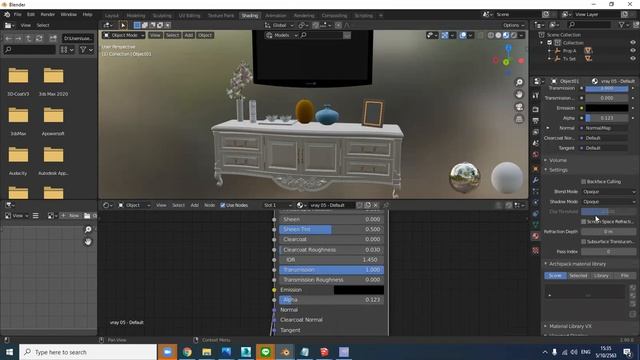Hide Tv Set with eye icon

(x=633, y=59)
